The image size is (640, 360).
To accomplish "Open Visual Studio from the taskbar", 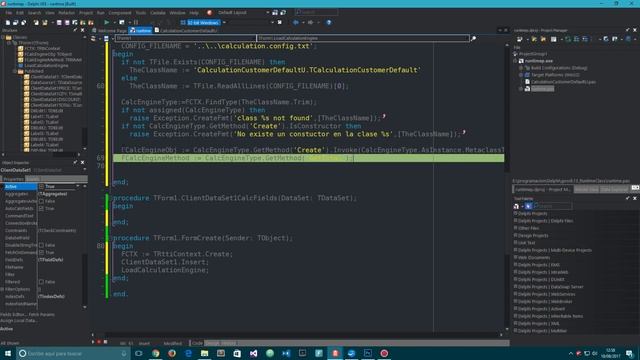I will (253, 353).
